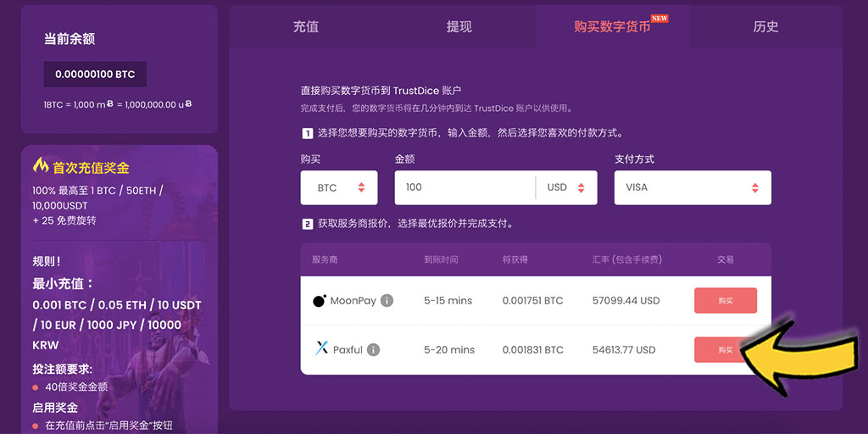Show MoonPay provider info icon
The height and width of the screenshot is (434, 868).
click(387, 301)
